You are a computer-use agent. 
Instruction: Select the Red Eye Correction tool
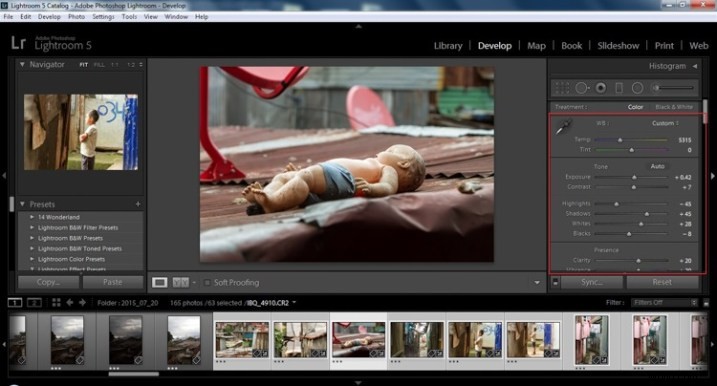click(601, 88)
